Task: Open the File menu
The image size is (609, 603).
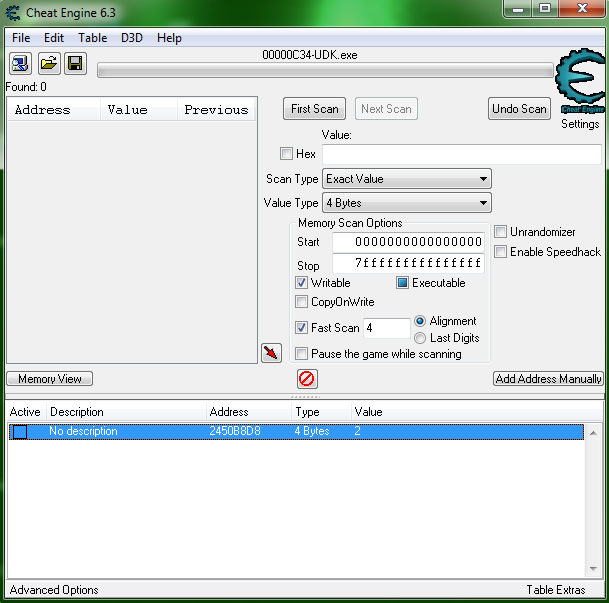Action: (x=21, y=38)
